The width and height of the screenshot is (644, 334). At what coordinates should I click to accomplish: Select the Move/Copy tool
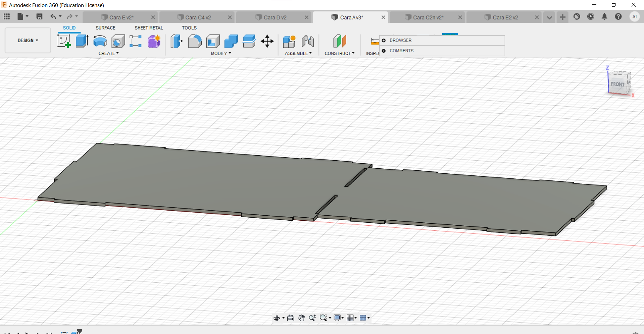tap(267, 41)
